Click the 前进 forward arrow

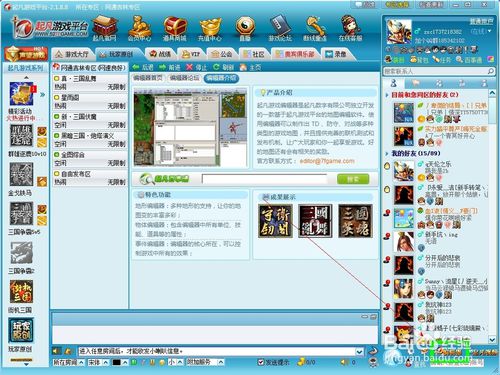click(169, 67)
